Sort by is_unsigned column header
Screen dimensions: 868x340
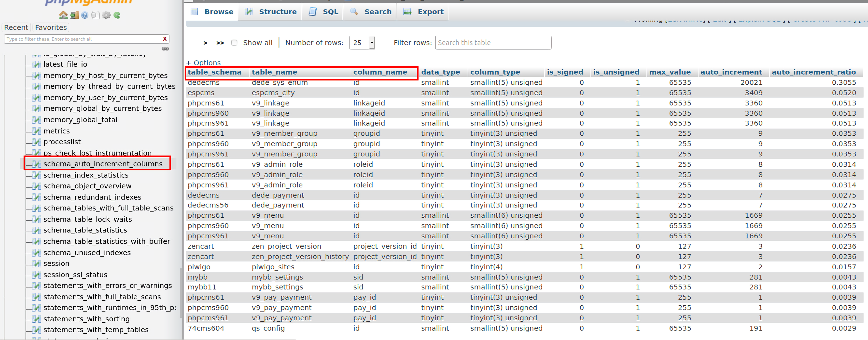click(x=616, y=72)
